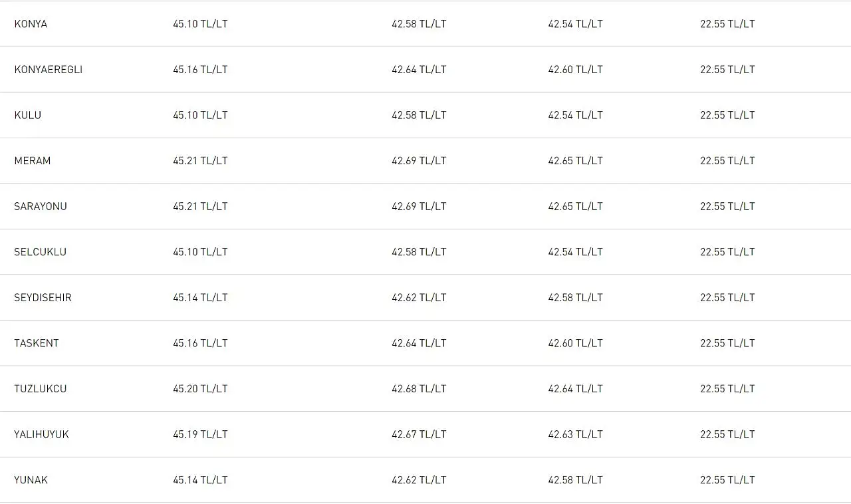Click the 42.54 TL/LT price for KULU
This screenshot has width=851, height=504.
575,115
